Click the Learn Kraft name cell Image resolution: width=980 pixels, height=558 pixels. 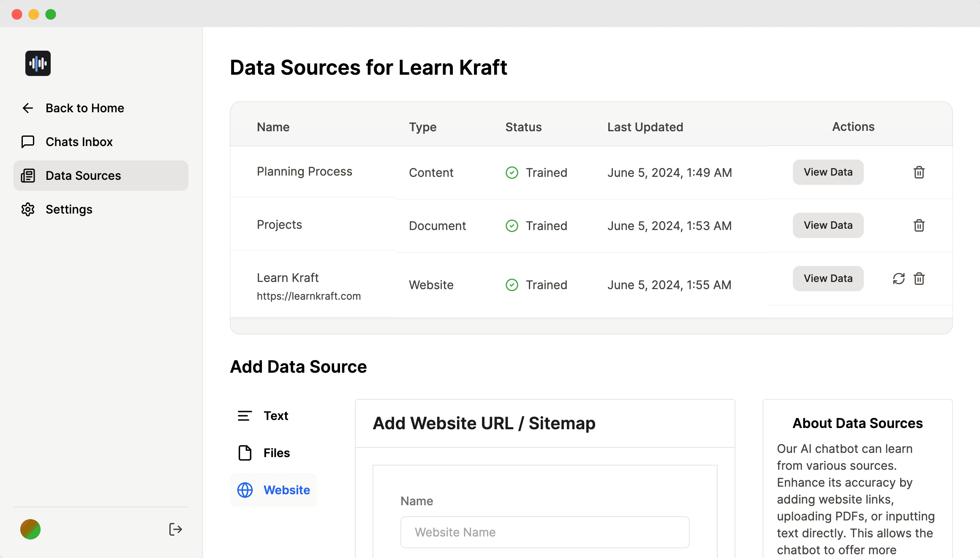(288, 278)
